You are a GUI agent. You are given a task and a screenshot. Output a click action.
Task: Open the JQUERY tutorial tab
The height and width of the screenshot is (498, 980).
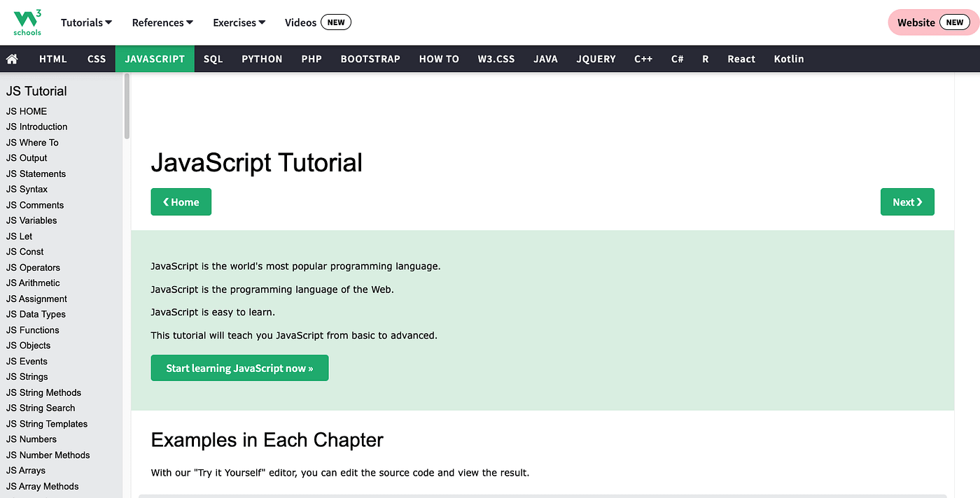[596, 59]
